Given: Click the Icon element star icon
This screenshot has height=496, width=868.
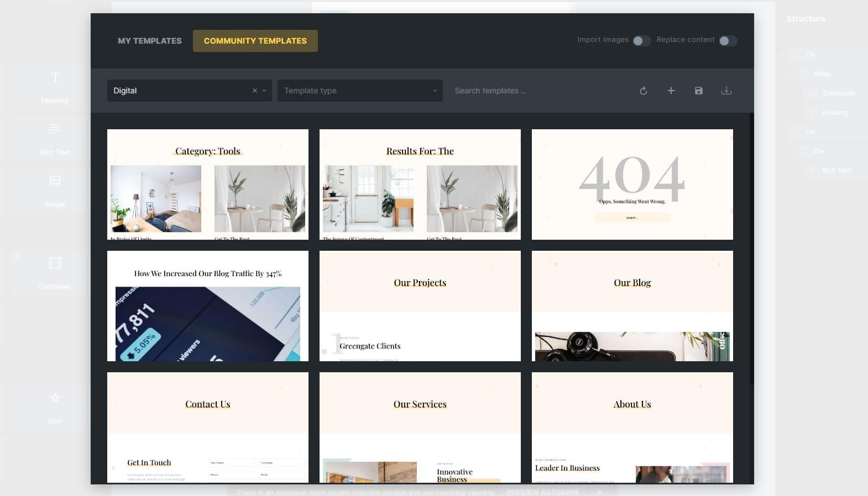Looking at the screenshot, I should (x=55, y=398).
